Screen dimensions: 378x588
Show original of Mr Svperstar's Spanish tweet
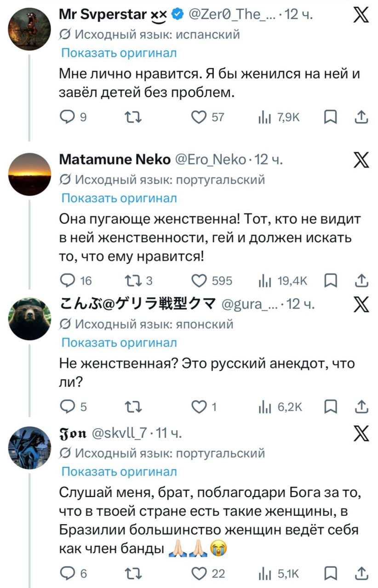(119, 53)
